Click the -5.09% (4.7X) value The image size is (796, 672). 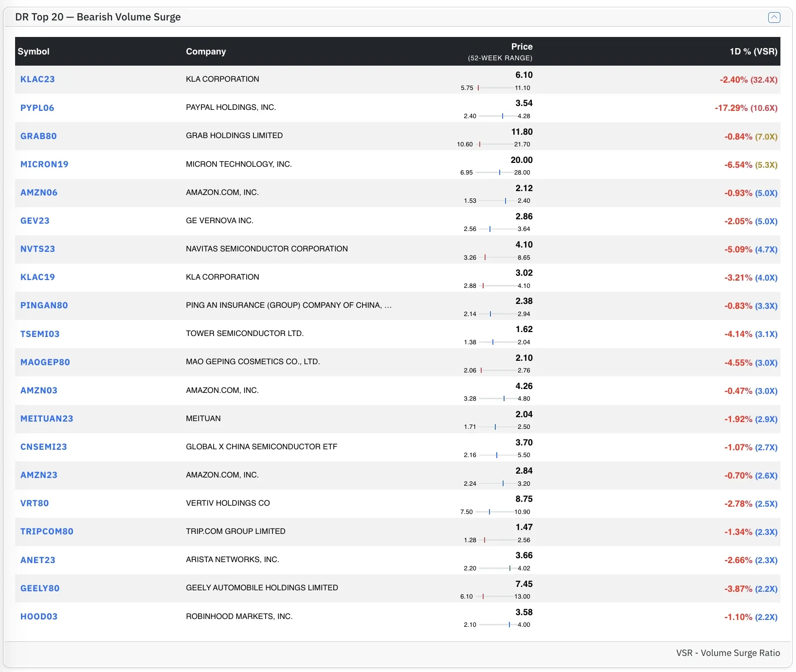[x=751, y=249]
